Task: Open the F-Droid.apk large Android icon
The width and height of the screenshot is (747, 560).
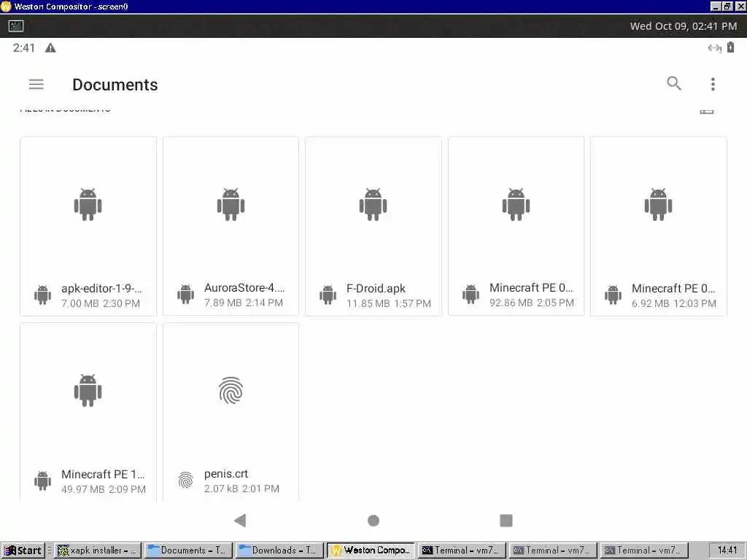Action: (x=373, y=204)
